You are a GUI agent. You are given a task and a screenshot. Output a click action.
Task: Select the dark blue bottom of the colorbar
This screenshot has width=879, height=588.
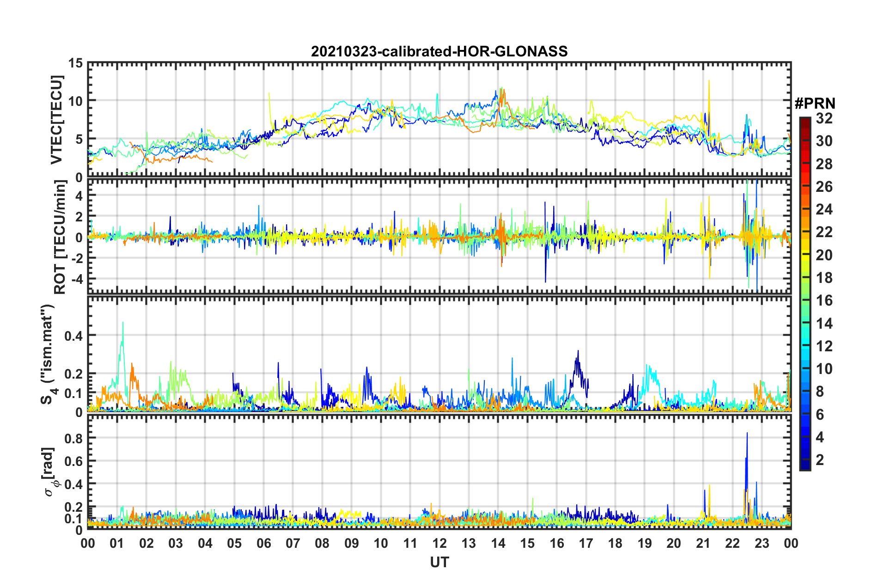805,466
